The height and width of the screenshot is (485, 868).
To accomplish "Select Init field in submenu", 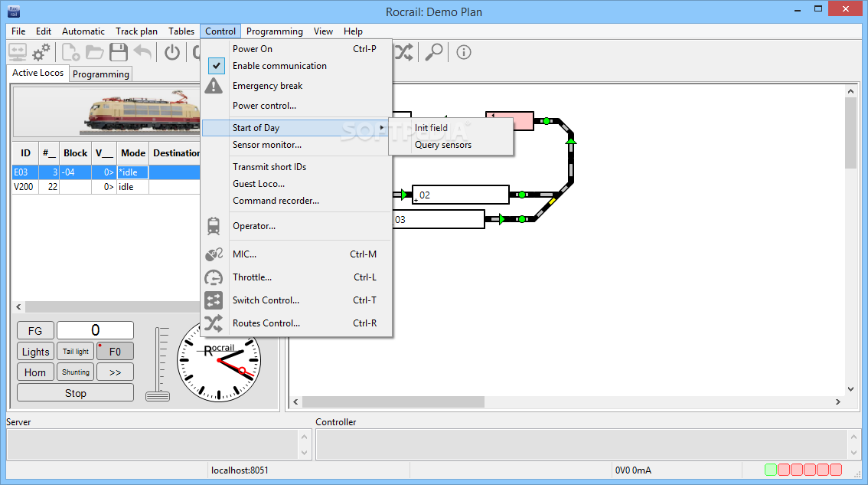I will [431, 128].
